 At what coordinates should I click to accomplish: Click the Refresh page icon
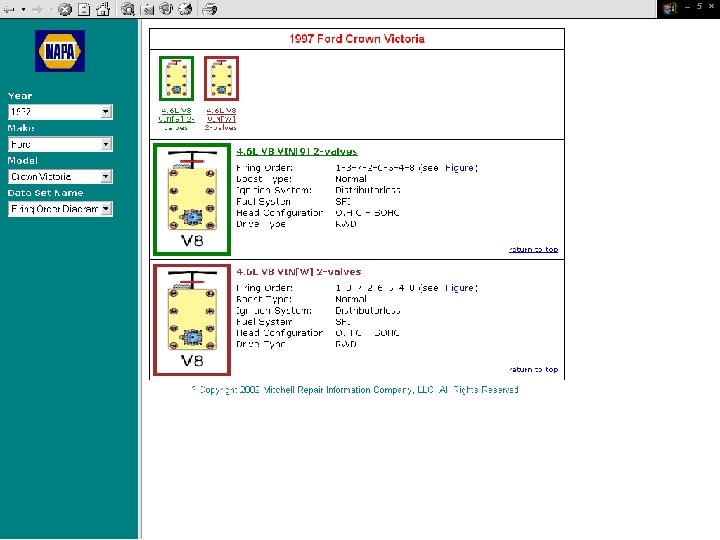(x=84, y=9)
